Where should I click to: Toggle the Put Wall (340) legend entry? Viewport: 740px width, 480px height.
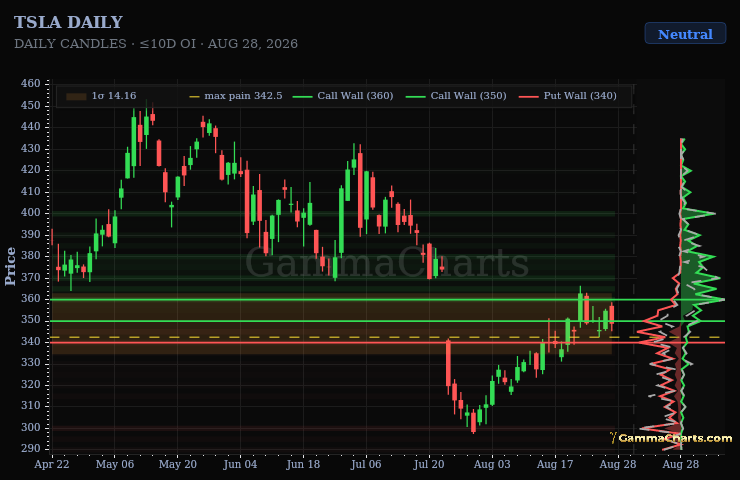pyautogui.click(x=568, y=96)
